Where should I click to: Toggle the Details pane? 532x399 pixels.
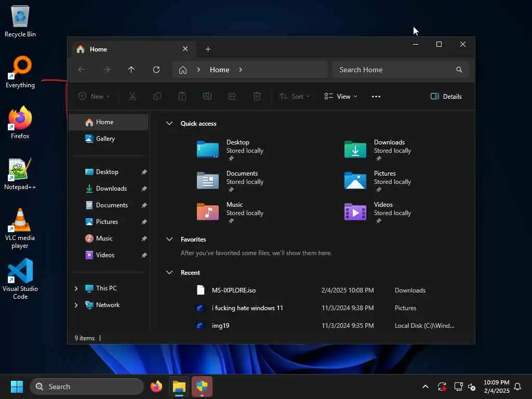click(x=446, y=96)
